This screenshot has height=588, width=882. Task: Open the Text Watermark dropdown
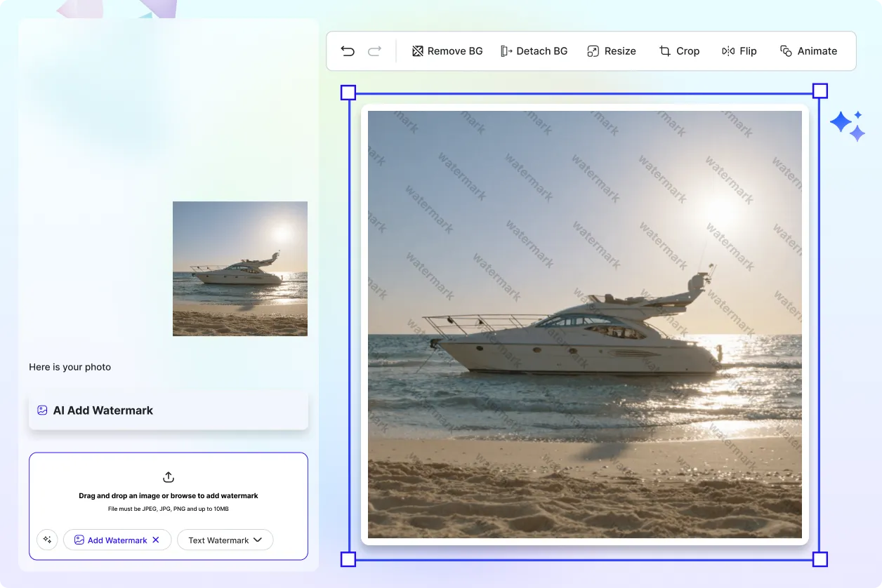(x=225, y=540)
